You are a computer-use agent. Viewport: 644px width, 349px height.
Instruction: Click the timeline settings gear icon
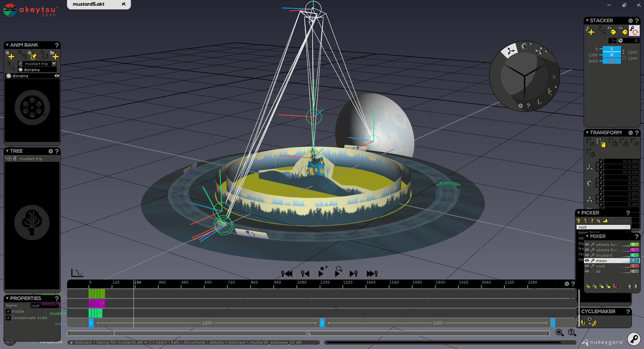(x=567, y=284)
